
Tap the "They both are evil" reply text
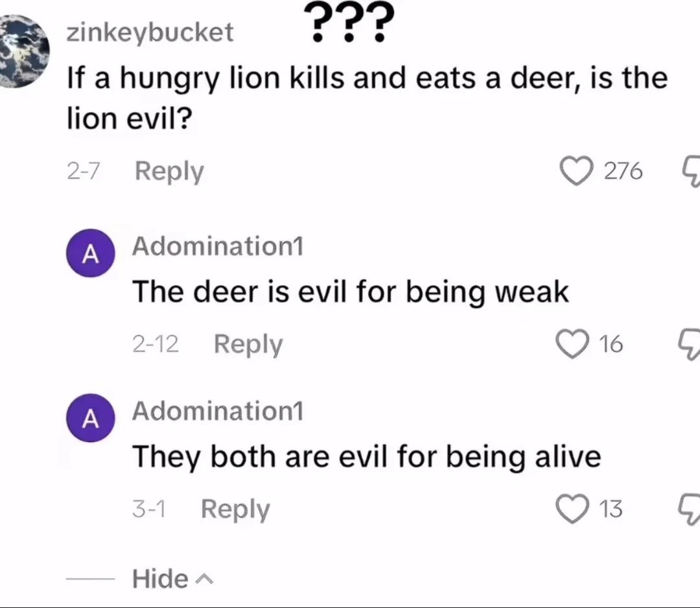coord(367,457)
